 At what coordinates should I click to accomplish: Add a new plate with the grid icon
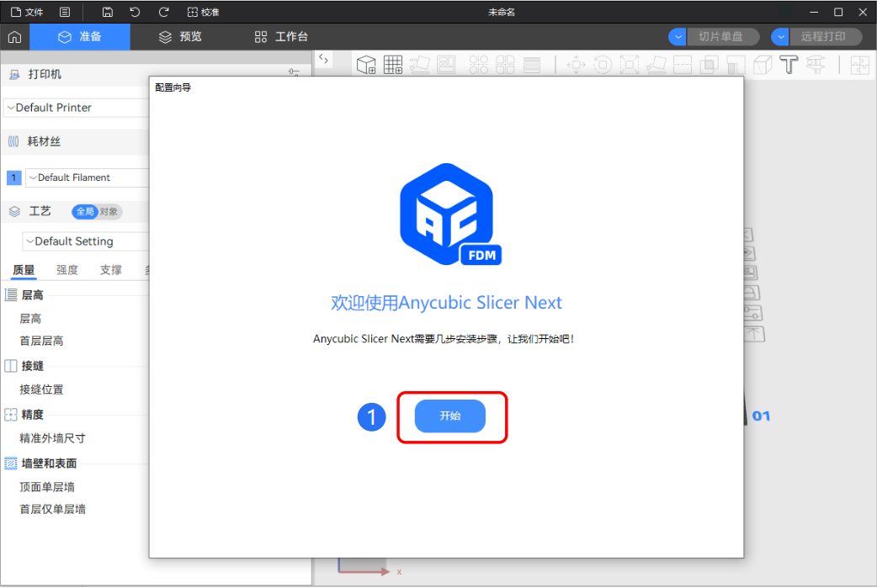393,65
